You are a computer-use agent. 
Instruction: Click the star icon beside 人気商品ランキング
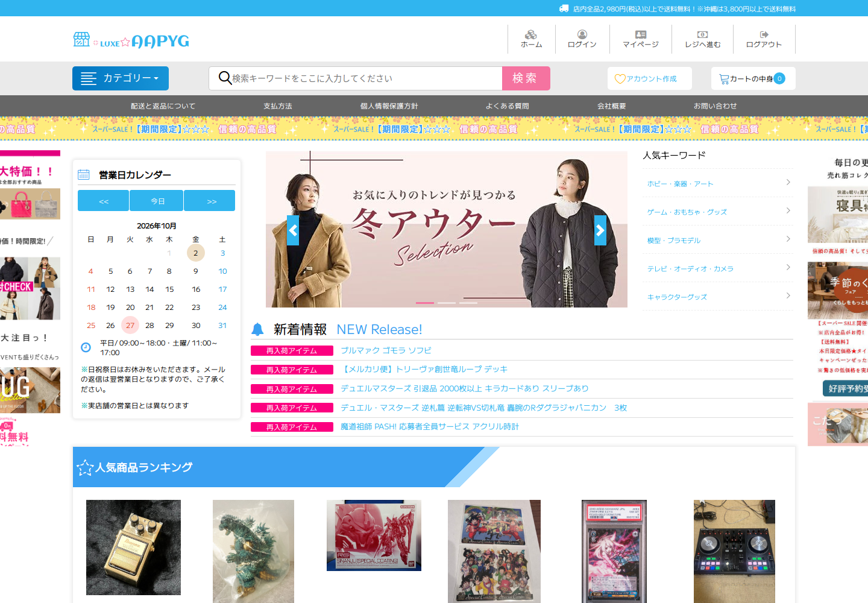[85, 467]
